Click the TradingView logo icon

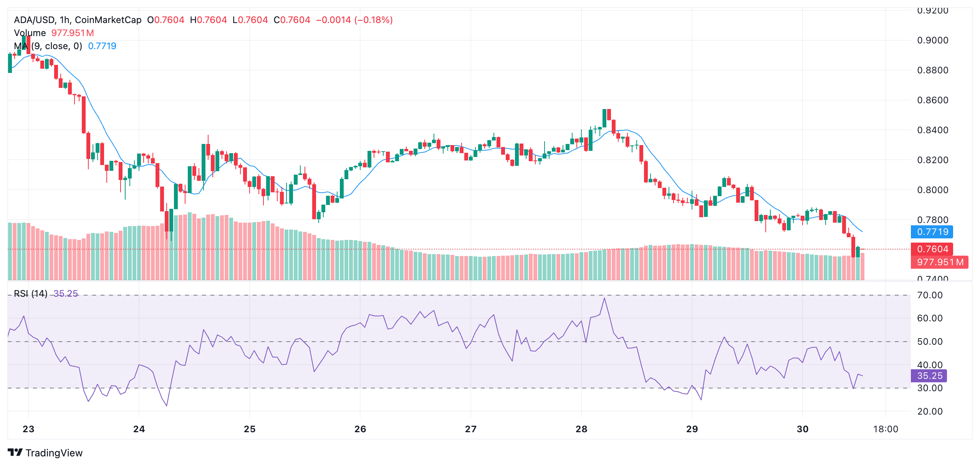pos(15,453)
